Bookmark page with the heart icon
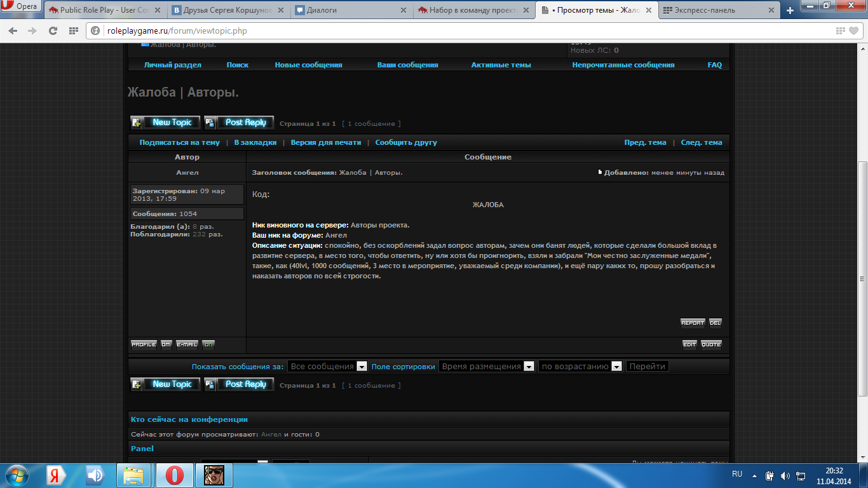This screenshot has height=488, width=868. 854,30
